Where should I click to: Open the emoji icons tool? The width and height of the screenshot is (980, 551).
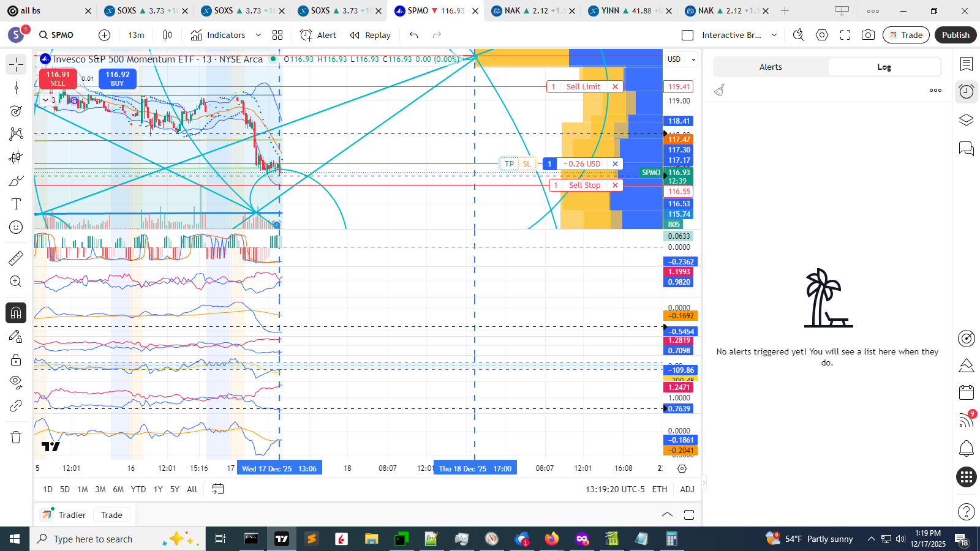[x=16, y=227]
